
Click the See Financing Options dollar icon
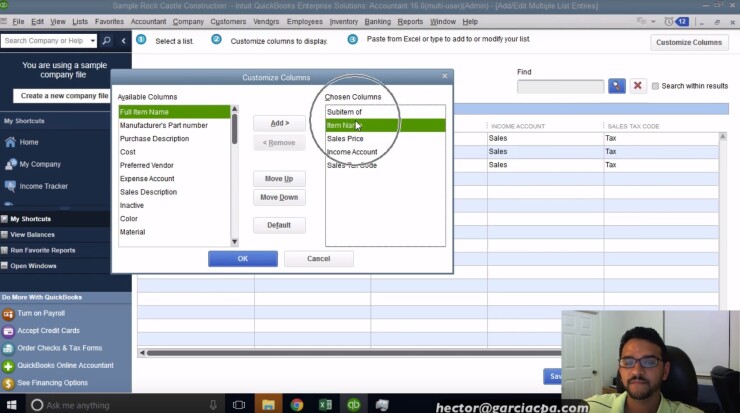point(8,383)
